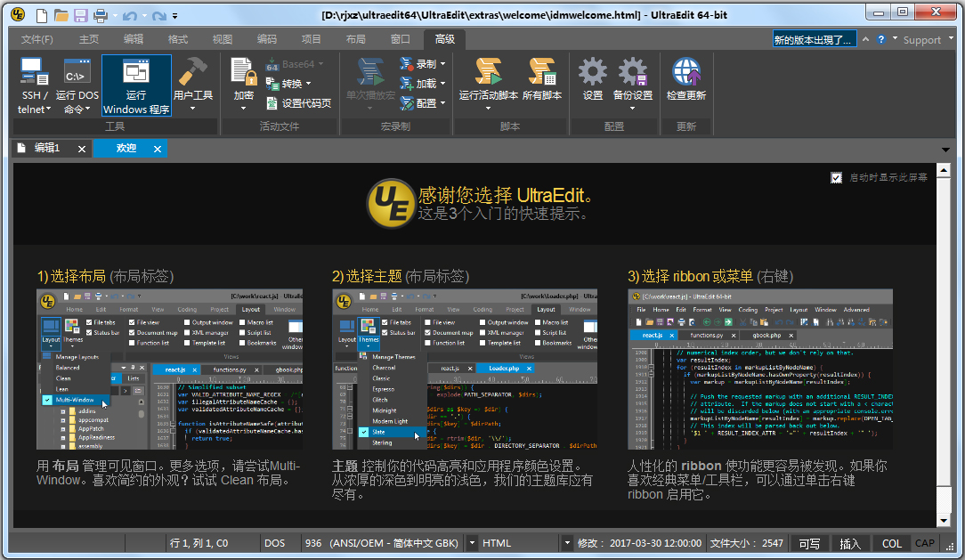Expand the quick access toolbar customize arrow
Image resolution: width=965 pixels, height=560 pixels.
[174, 16]
